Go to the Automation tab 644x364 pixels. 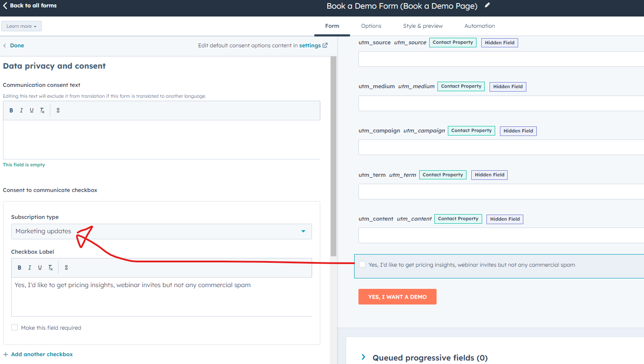click(480, 26)
